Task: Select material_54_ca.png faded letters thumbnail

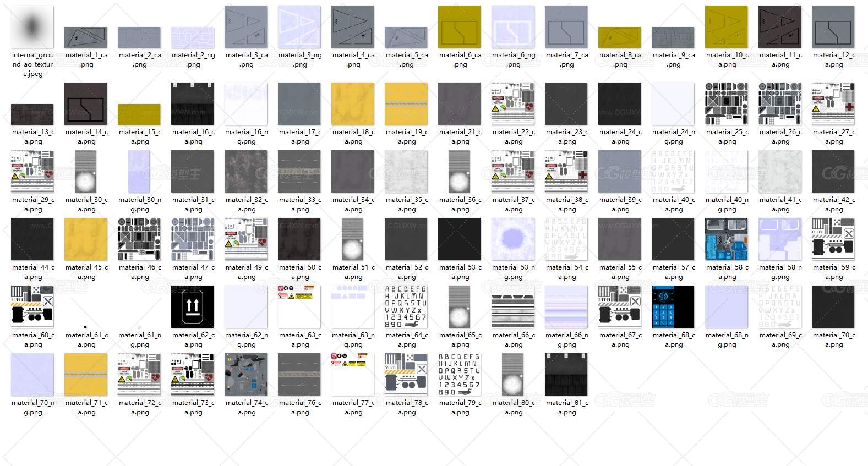Action: 566,239
